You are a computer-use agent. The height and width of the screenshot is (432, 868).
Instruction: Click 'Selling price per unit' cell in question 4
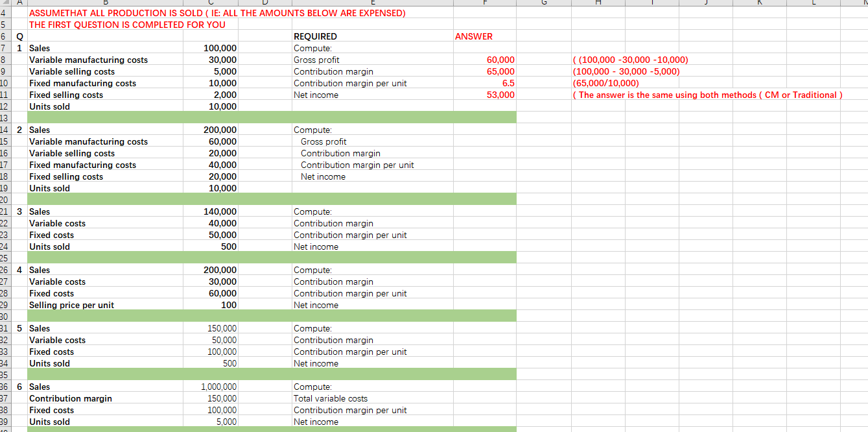(x=71, y=305)
